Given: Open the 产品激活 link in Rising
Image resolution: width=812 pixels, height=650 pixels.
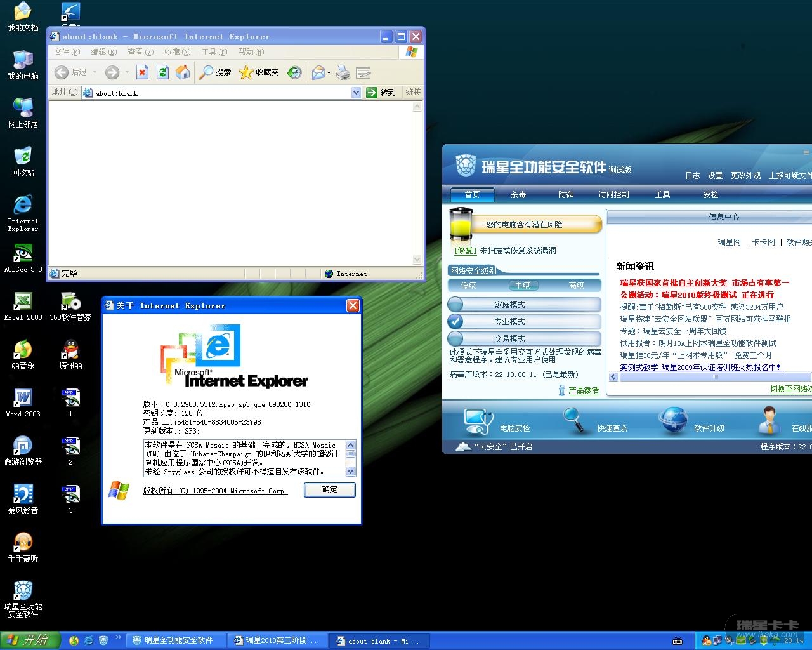Looking at the screenshot, I should [x=584, y=390].
